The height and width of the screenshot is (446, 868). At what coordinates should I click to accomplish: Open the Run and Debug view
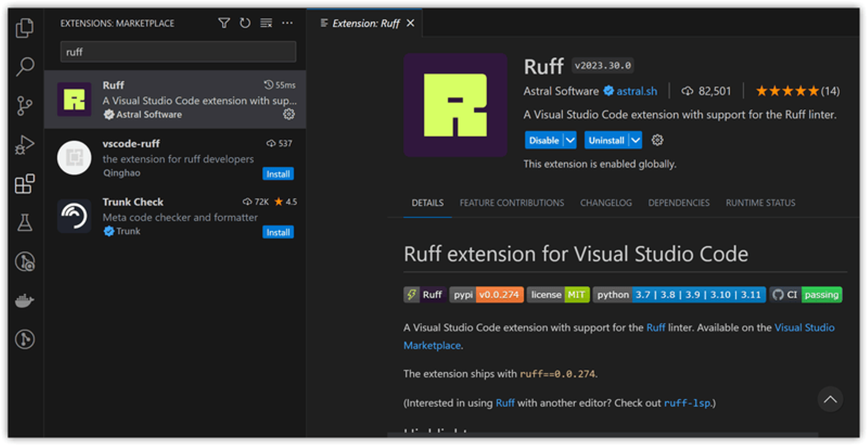[24, 145]
